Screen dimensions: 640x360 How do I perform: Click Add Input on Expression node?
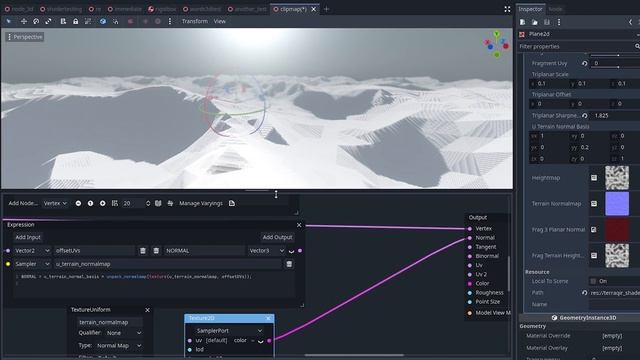[28, 237]
